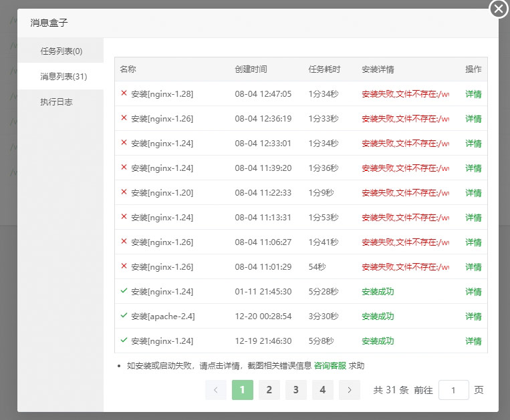Show 详情 for nginx-1.24 at 11:13:31
This screenshot has height=420, width=510.
tap(473, 218)
